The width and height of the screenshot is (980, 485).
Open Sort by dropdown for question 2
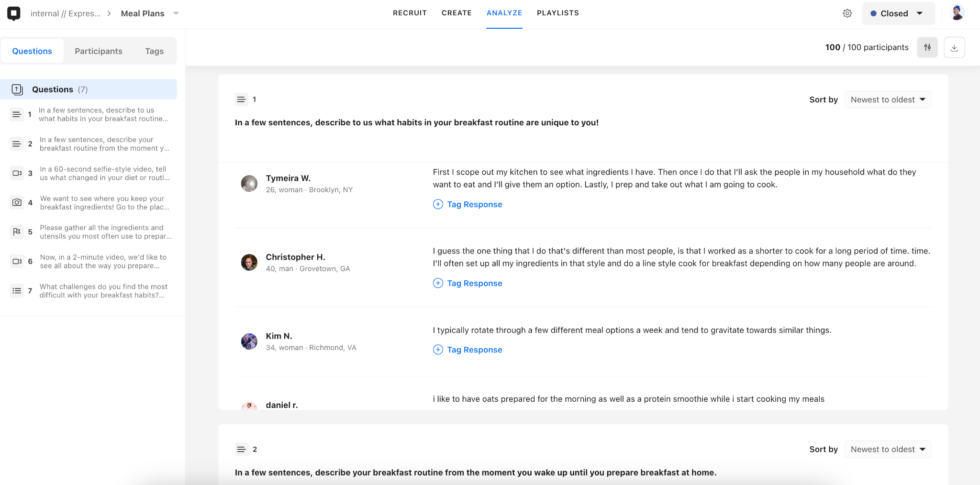pos(888,450)
